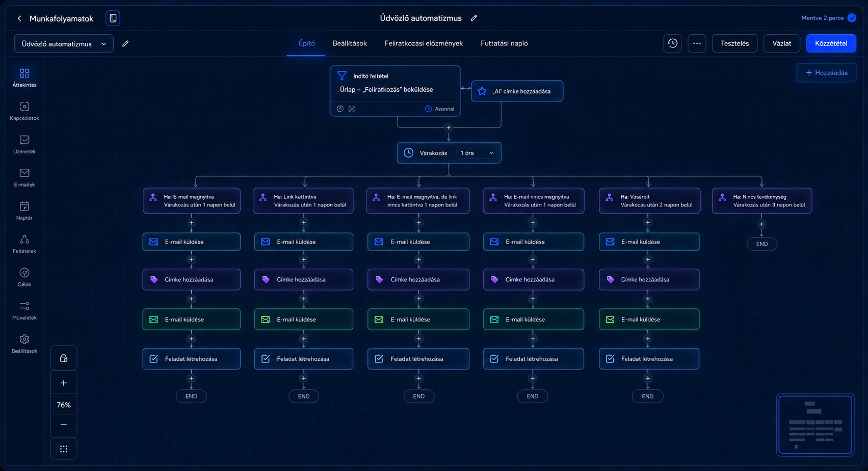Select blue E-mail küldése under E-mail nincs megnyitva
The width and height of the screenshot is (868, 471).
pyautogui.click(x=533, y=242)
